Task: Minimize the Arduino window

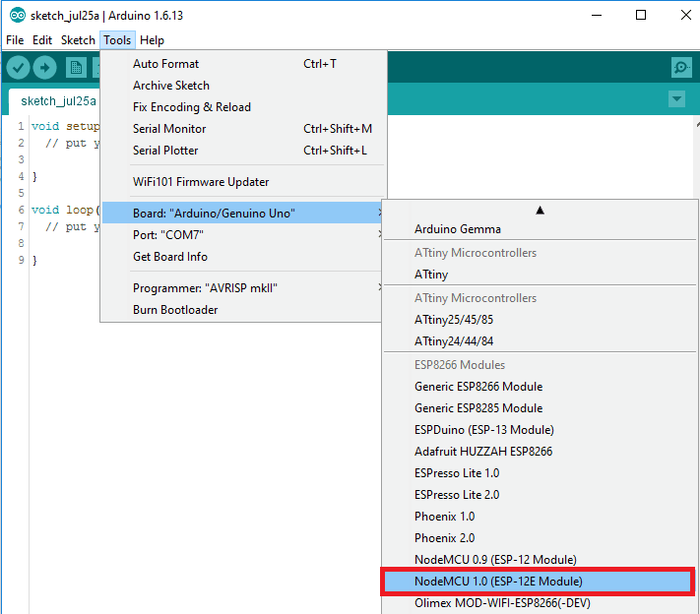Action: click(597, 15)
